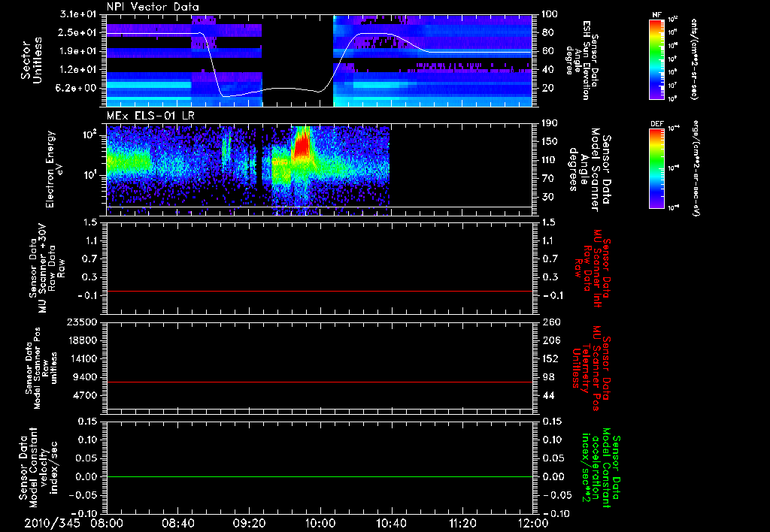
Task: Click the '2.5e+01' sector axis value
Action: pos(78,32)
